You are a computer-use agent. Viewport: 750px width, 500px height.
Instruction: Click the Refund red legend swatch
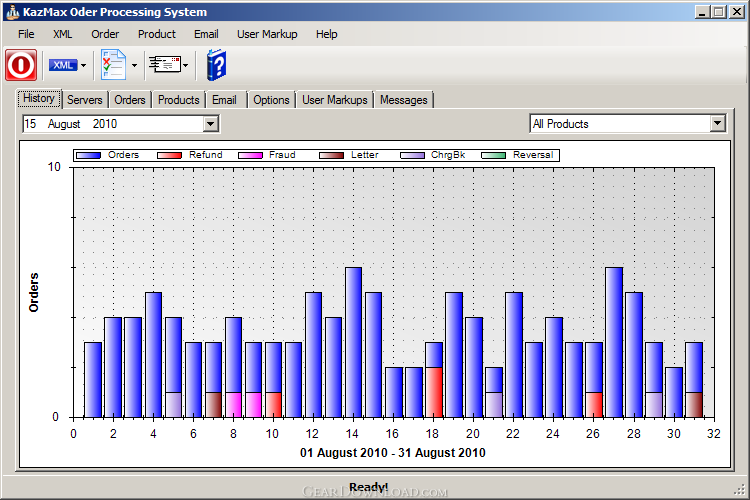169,155
